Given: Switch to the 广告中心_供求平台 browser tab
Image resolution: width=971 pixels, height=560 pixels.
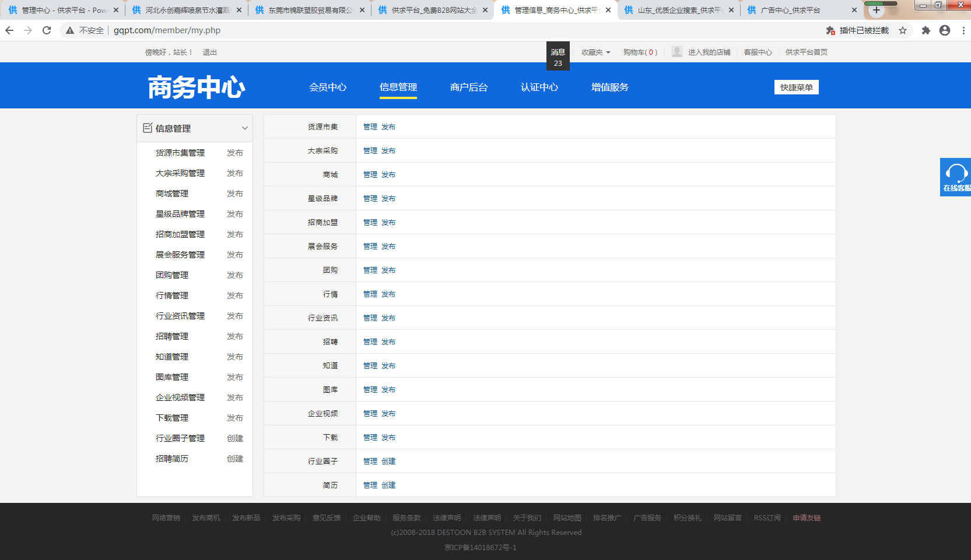Looking at the screenshot, I should coord(796,10).
